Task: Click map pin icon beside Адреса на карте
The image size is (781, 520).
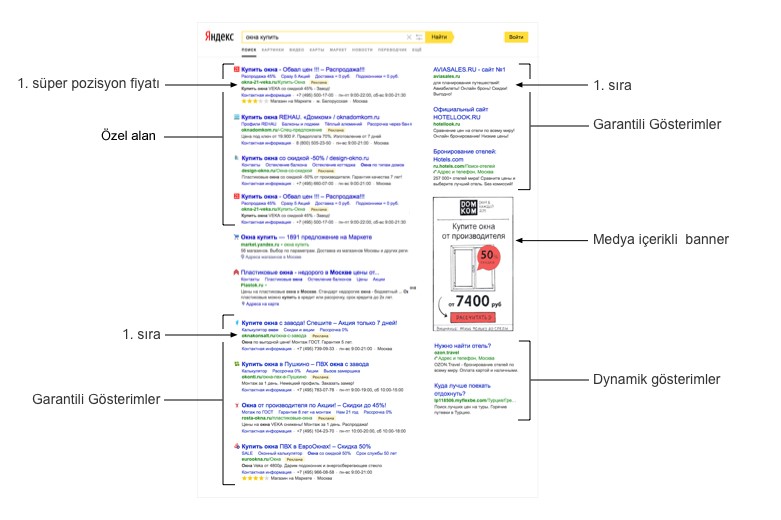Action: (x=243, y=304)
